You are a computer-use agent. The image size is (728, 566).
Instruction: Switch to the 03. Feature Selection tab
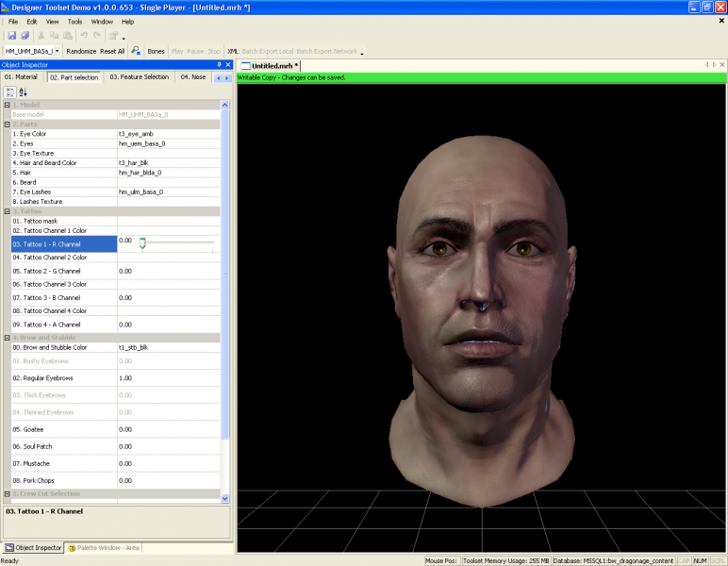pyautogui.click(x=139, y=77)
